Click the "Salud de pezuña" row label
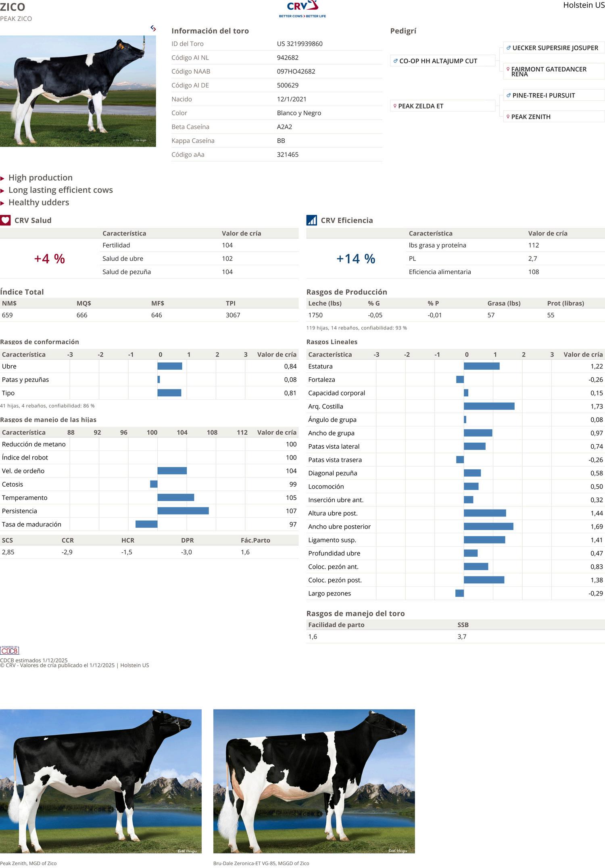This screenshot has width=605, height=868. coord(127,272)
